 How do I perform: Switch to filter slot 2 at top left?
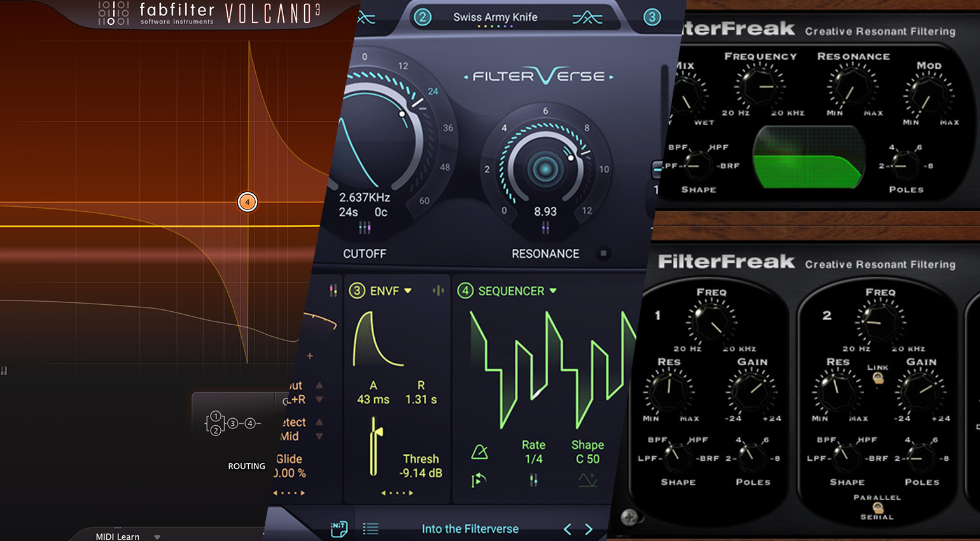click(423, 17)
